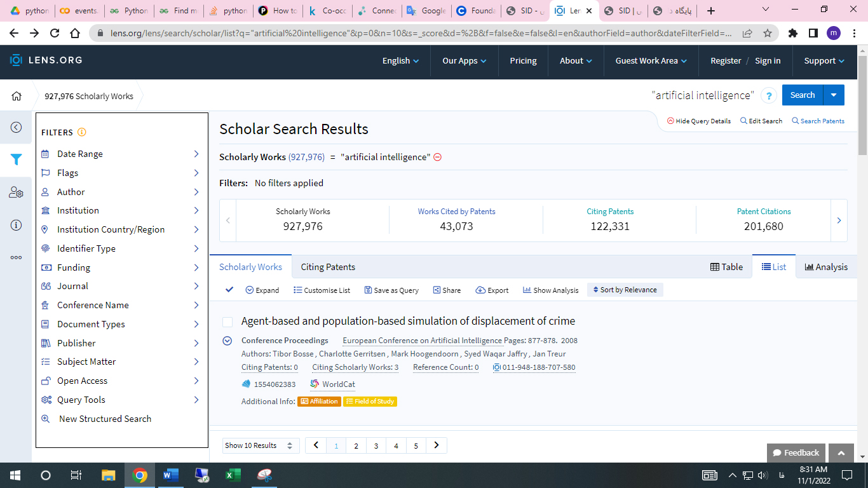Switch to Analysis view
868x488 pixels.
(x=826, y=267)
